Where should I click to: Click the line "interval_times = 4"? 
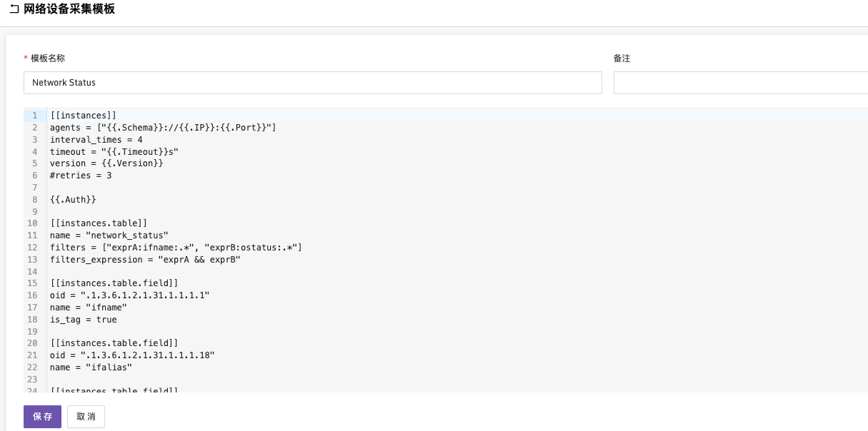96,140
